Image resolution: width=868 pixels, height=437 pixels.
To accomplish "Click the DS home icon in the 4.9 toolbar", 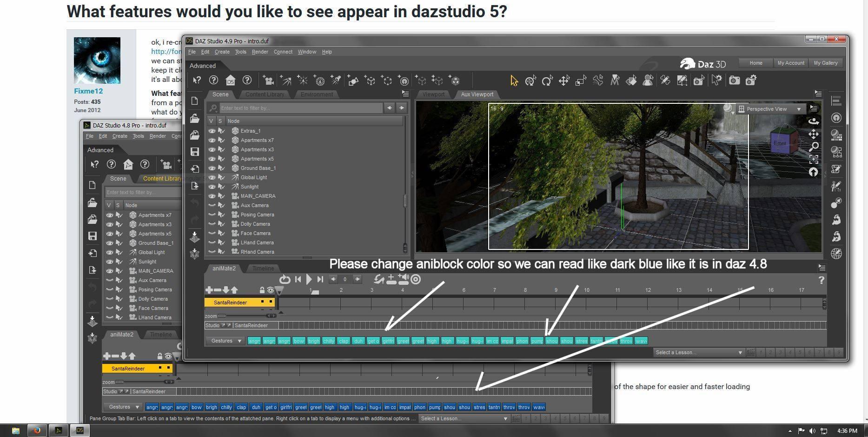I will click(230, 81).
